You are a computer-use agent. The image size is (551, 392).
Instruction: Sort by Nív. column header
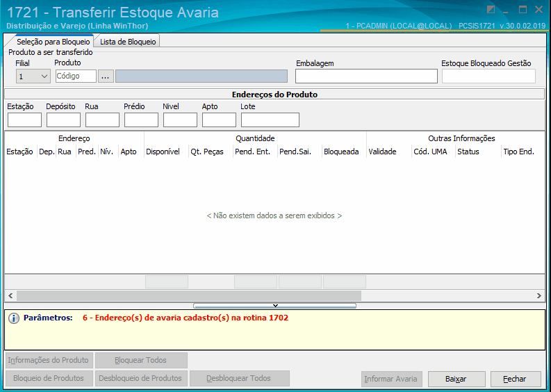[107, 152]
